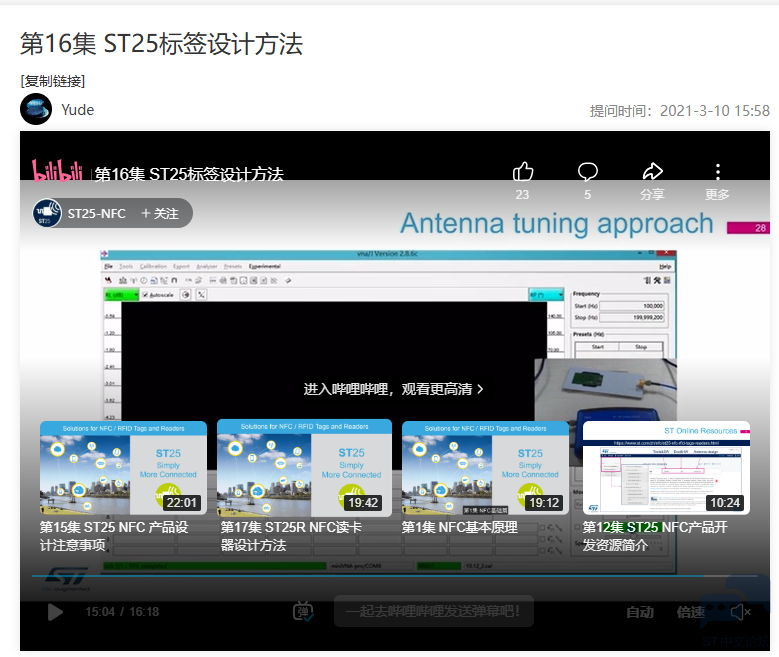
Task: Click the 提问时间 2021-3-10 15:58 timestamp
Action: click(680, 111)
